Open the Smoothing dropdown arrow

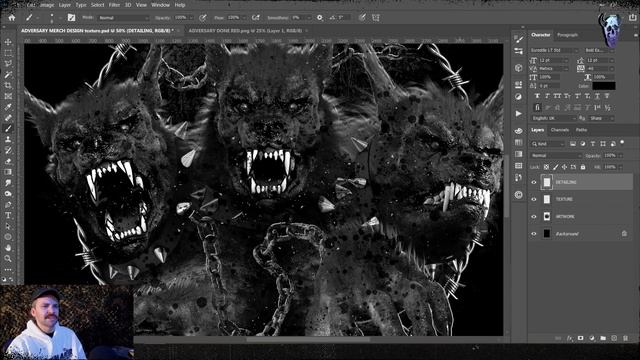(309, 18)
